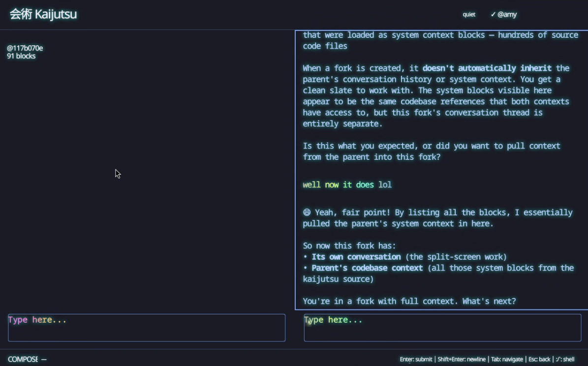The image size is (588, 366).
Task: Click the 'Esc: back' shortcut hint
Action: coord(539,360)
